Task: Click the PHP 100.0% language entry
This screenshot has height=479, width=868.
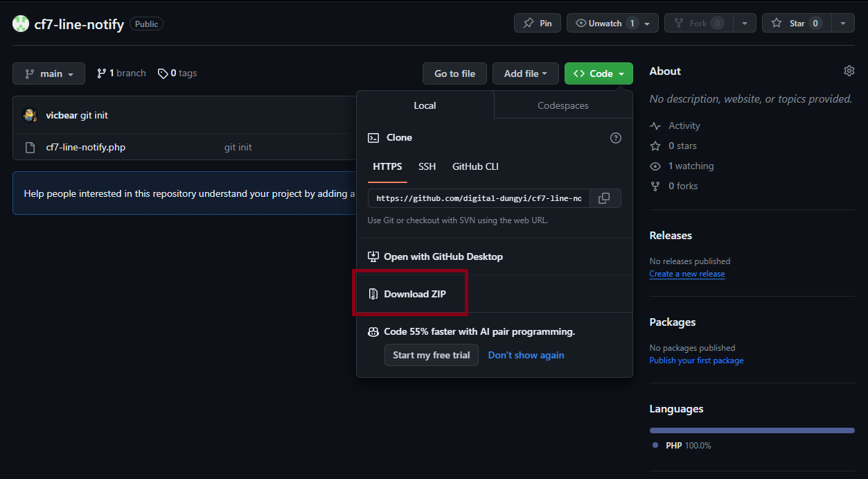Action: [682, 446]
